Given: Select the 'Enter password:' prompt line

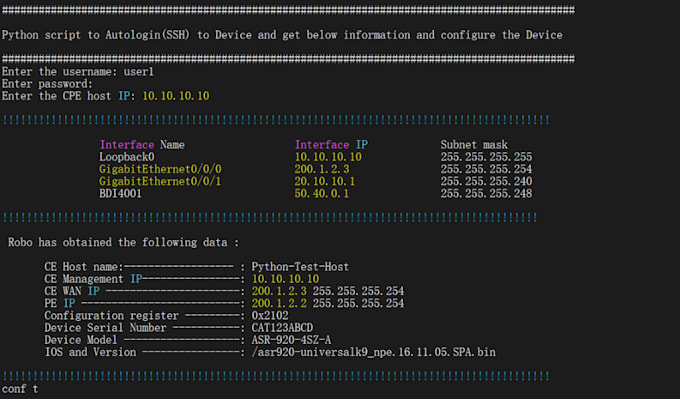Looking at the screenshot, I should (47, 84).
